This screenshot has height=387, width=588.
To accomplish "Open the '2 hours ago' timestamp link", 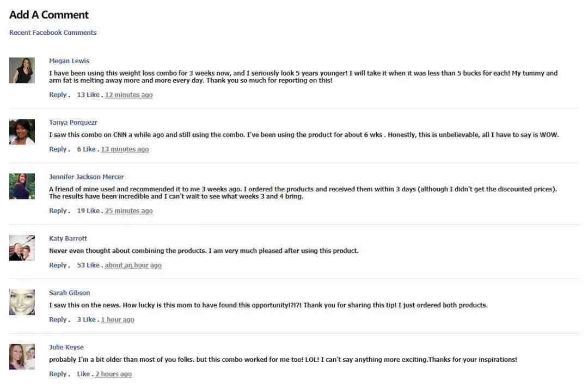I will [x=113, y=374].
